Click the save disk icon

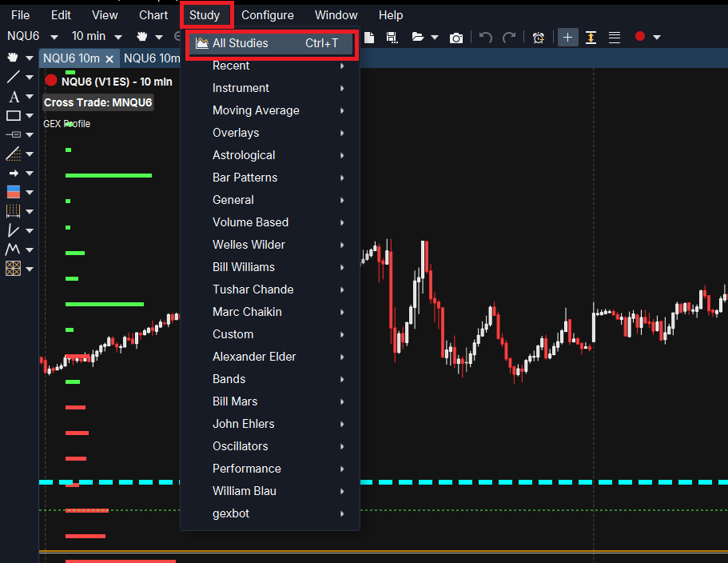point(392,38)
